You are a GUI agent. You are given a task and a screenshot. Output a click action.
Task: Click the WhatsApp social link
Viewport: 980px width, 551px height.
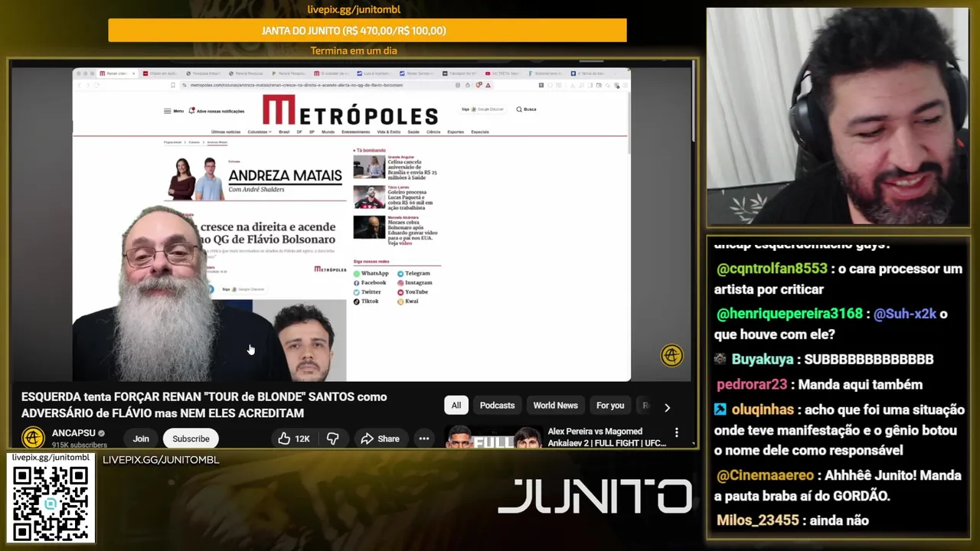tap(371, 273)
